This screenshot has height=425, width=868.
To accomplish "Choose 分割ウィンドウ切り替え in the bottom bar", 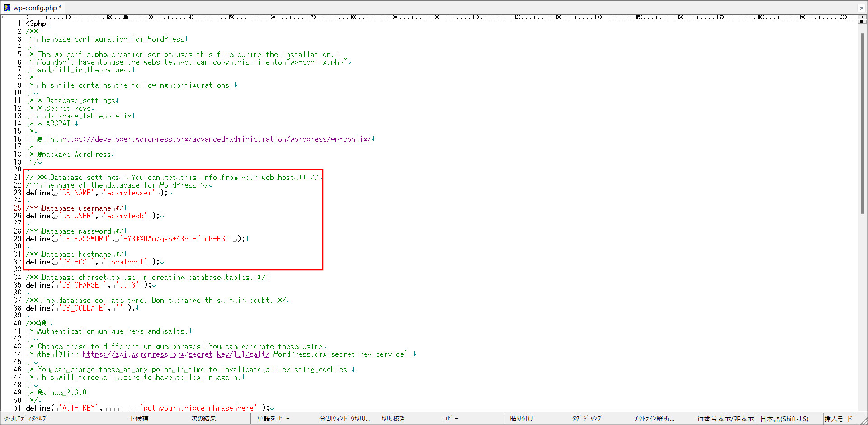I will tap(344, 419).
